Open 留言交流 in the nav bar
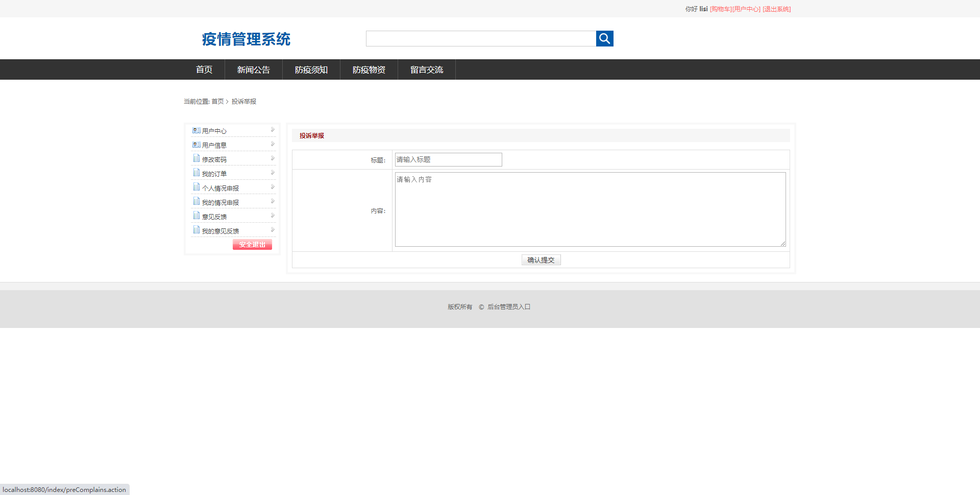 point(427,69)
